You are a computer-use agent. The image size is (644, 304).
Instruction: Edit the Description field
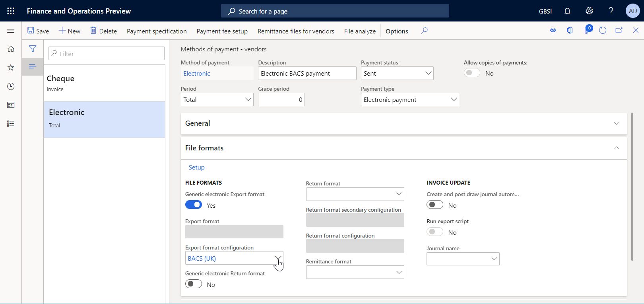[307, 73]
